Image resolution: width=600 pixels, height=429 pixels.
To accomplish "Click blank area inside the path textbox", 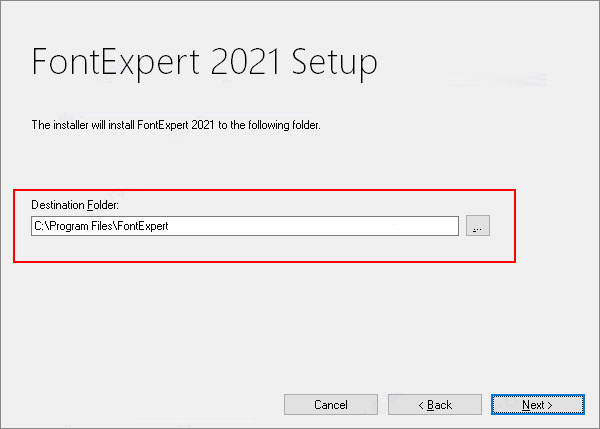I will [x=314, y=226].
